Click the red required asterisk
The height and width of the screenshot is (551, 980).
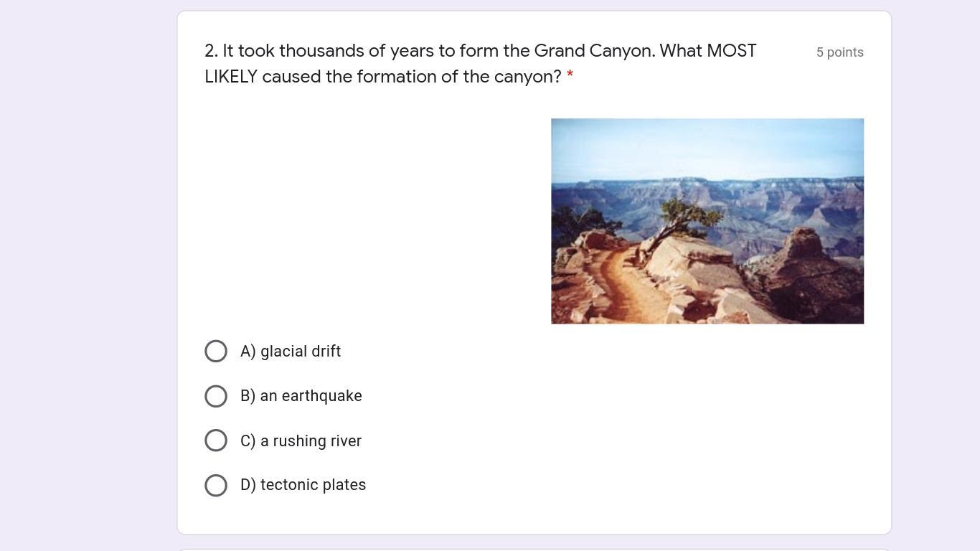point(570,75)
